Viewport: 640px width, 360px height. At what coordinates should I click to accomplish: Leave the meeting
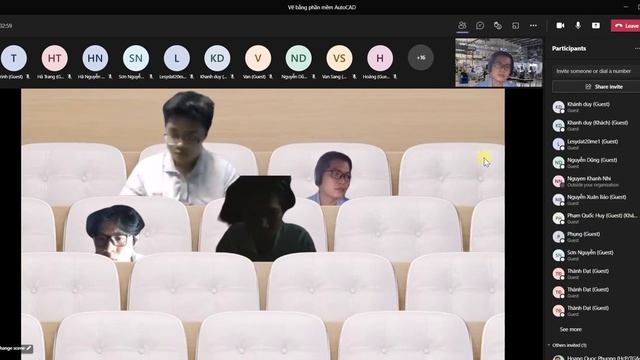click(625, 25)
